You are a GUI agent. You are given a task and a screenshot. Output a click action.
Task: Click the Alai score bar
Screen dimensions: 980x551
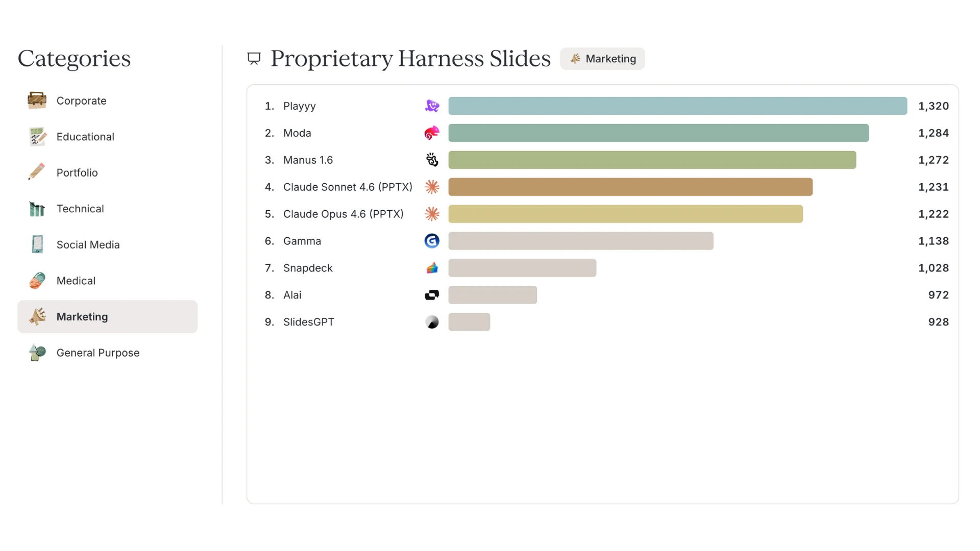(493, 295)
